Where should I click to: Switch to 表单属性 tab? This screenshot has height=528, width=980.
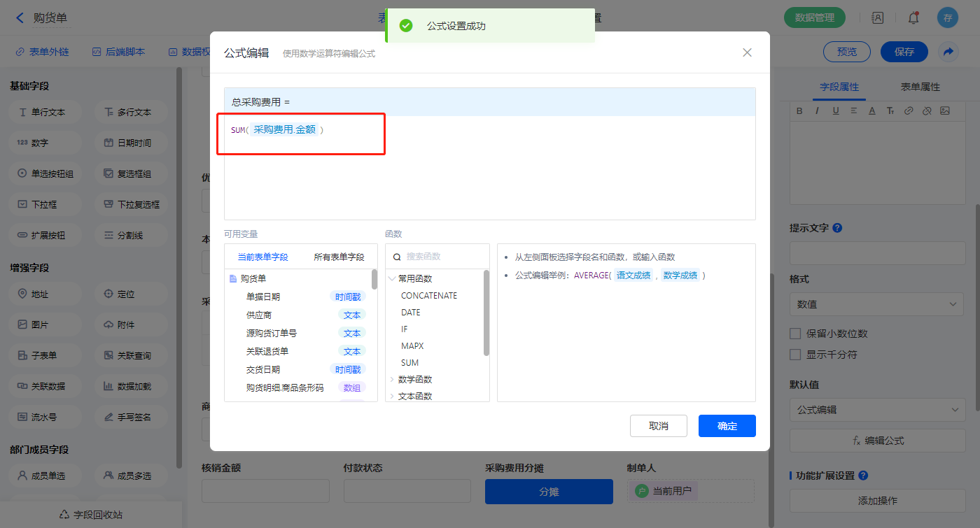(920, 87)
